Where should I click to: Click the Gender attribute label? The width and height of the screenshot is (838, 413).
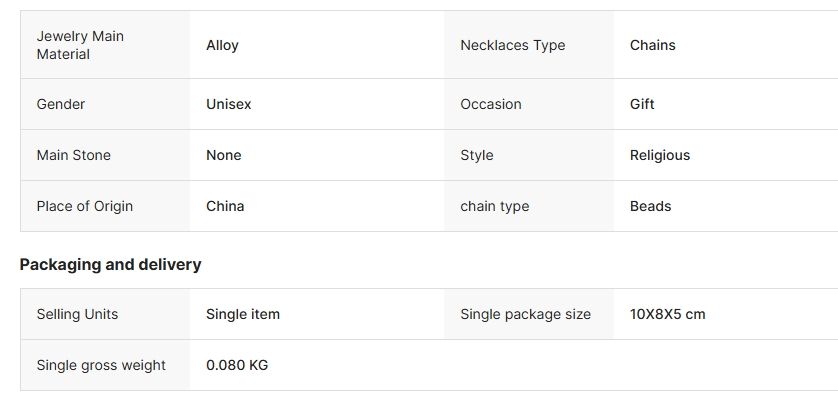pos(61,104)
